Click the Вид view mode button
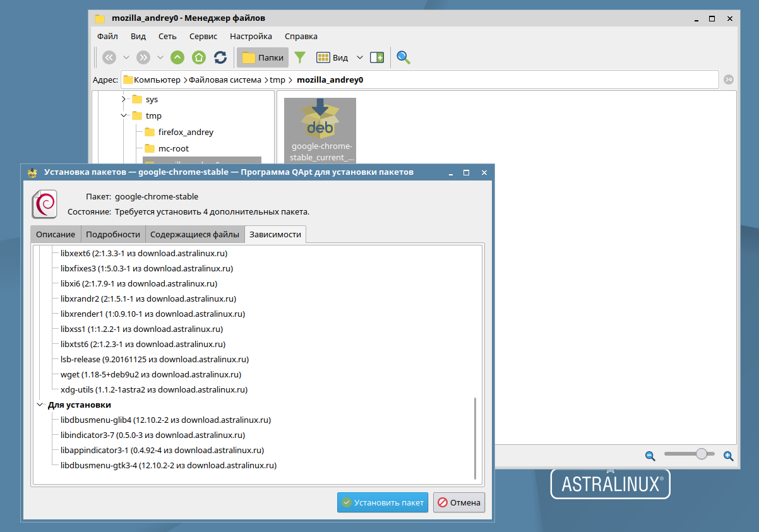Screen dimensions: 759x532 (332, 57)
